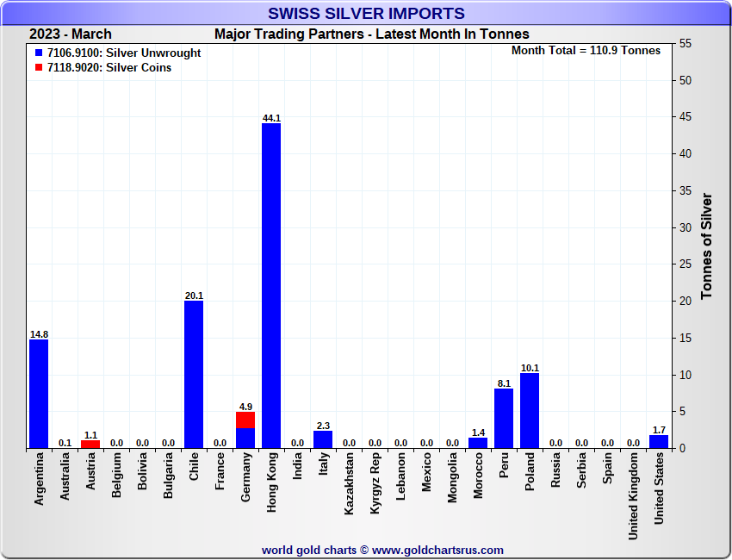The image size is (732, 560).
Task: Click the Poland axis label
Action: pyautogui.click(x=530, y=471)
